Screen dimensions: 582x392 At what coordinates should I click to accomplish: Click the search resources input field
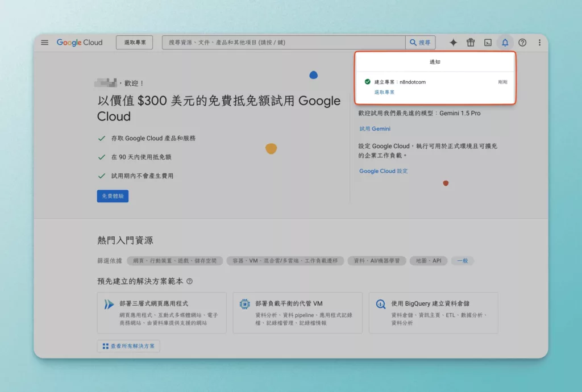284,43
